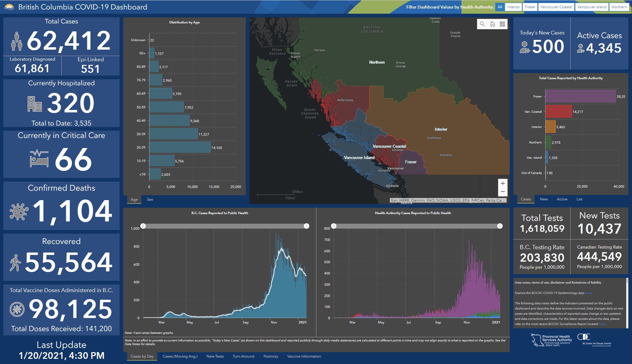The width and height of the screenshot is (632, 364).
Task: Click the people icon beside Total Cases
Action: (17, 41)
